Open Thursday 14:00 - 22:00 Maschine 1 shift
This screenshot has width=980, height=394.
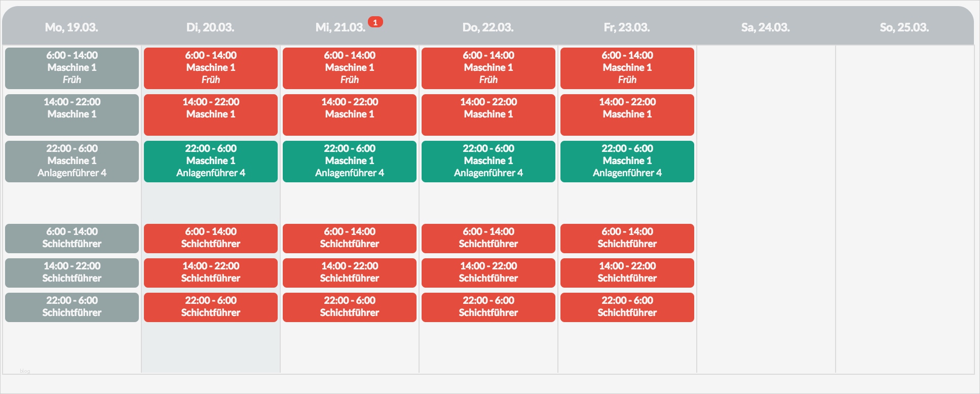[x=488, y=115]
